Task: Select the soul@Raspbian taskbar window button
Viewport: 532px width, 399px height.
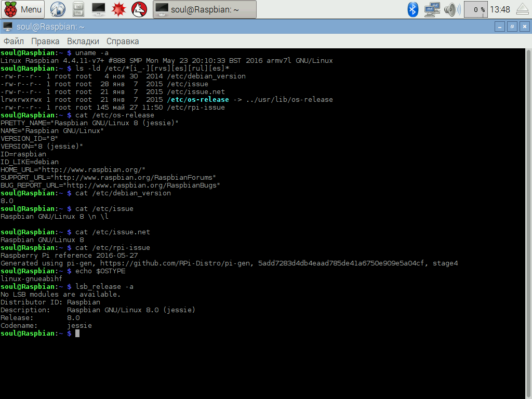Action: click(205, 9)
